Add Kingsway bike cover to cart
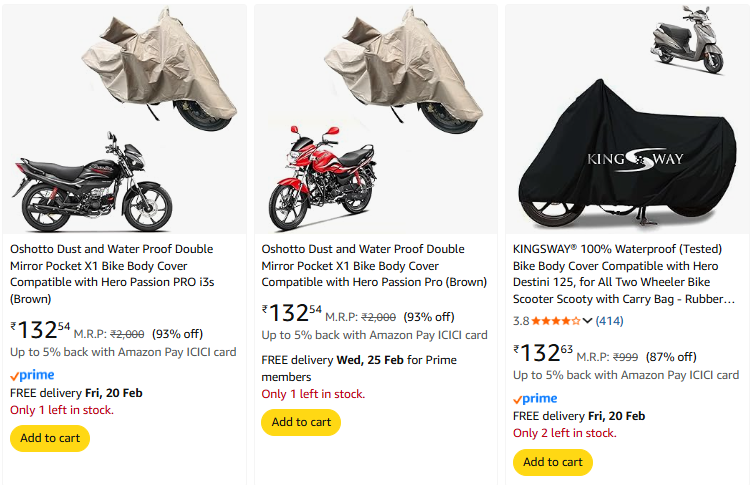The width and height of the screenshot is (756, 485). 553,462
